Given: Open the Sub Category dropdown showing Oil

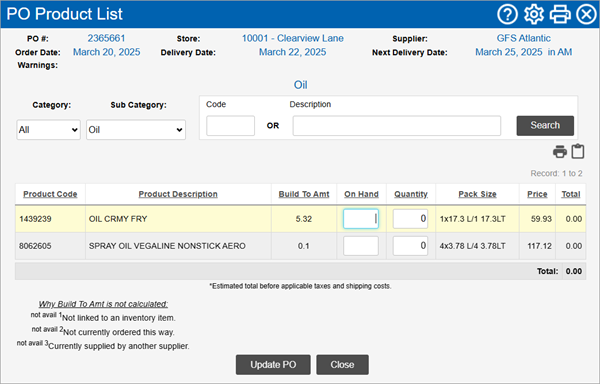Looking at the screenshot, I should point(136,130).
